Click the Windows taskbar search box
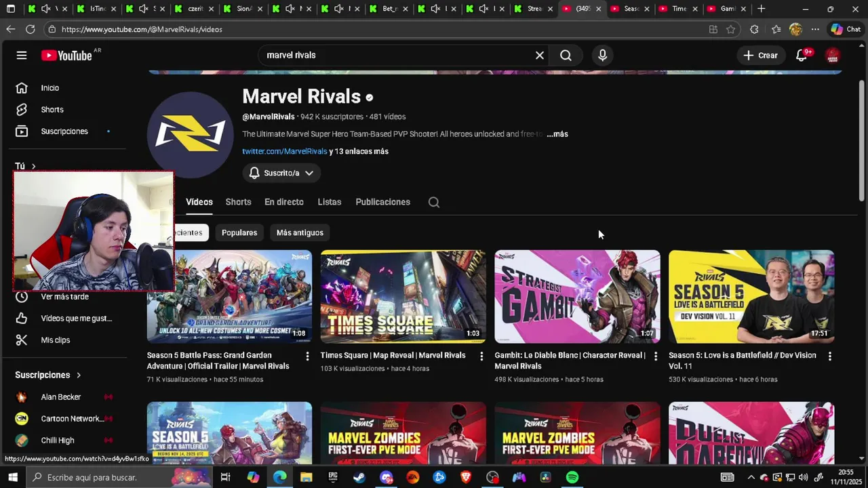This screenshot has height=488, width=868. [119, 477]
